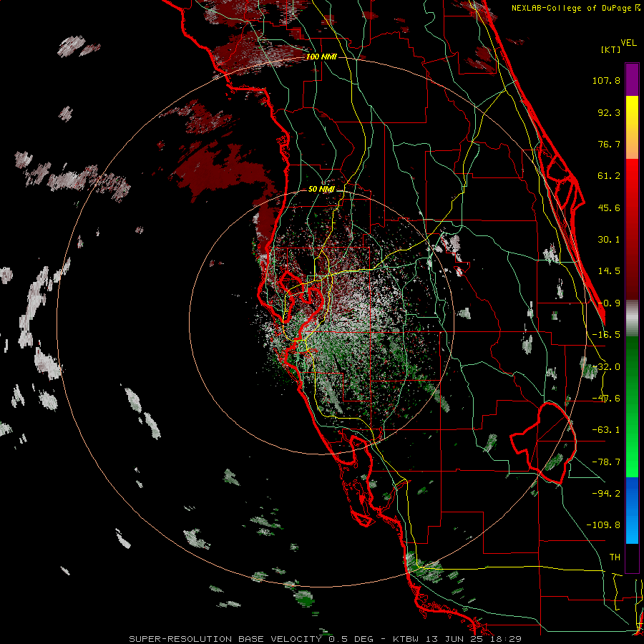The image size is (644, 644).
Task: Pick the gray segment of the velocity color bar
Action: click(632, 318)
